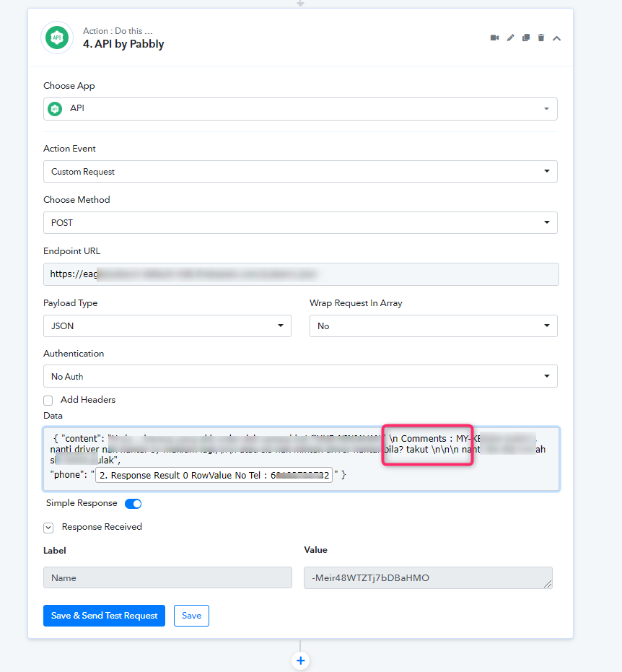Collapse the Response Received section
The width and height of the screenshot is (622, 672).
pos(48,528)
